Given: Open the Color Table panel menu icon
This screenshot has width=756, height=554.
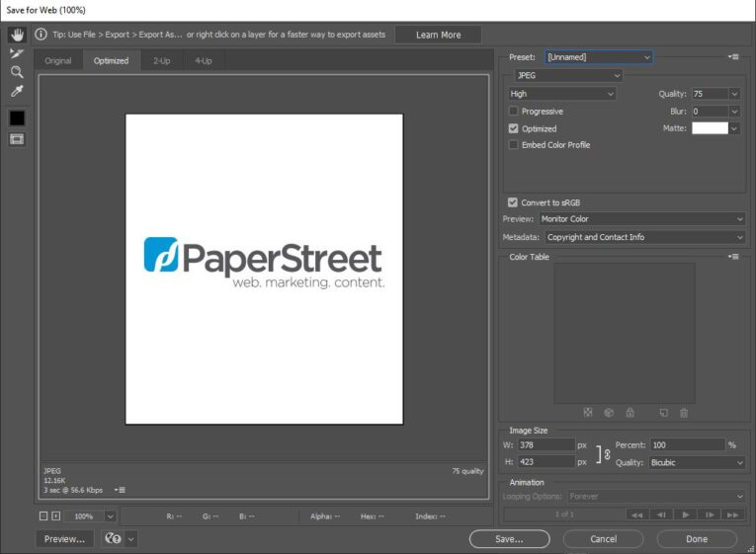Looking at the screenshot, I should (x=733, y=257).
